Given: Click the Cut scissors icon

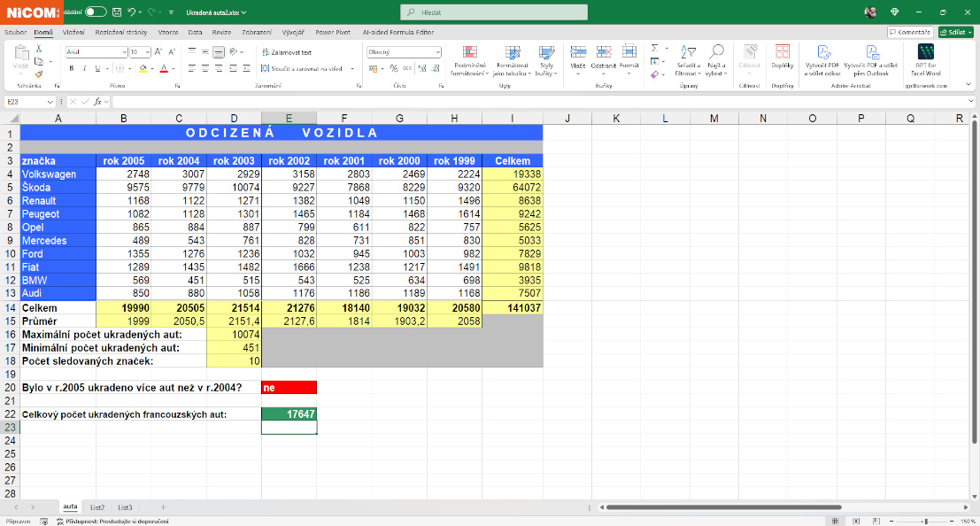Looking at the screenshot, I should tap(39, 49).
